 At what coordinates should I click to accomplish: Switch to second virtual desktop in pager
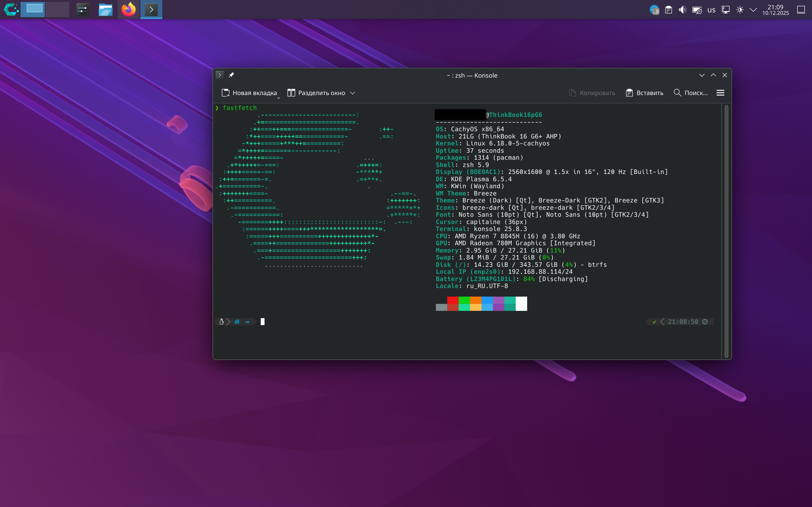(x=57, y=10)
